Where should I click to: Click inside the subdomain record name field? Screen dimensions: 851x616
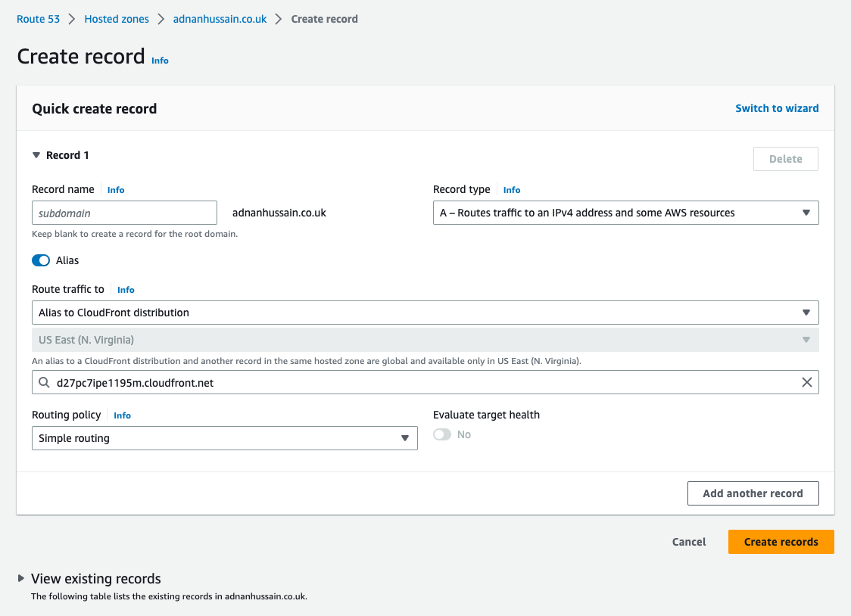click(x=124, y=213)
